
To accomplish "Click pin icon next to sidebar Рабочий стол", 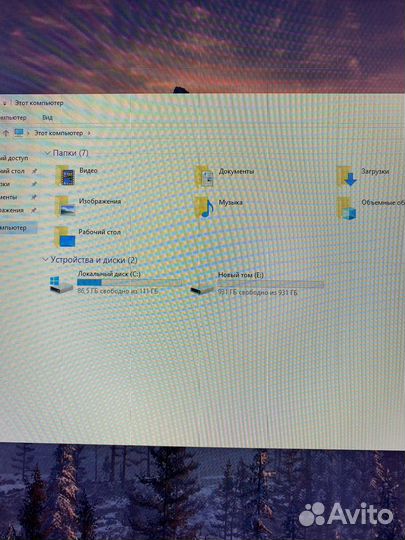I will (34, 171).
